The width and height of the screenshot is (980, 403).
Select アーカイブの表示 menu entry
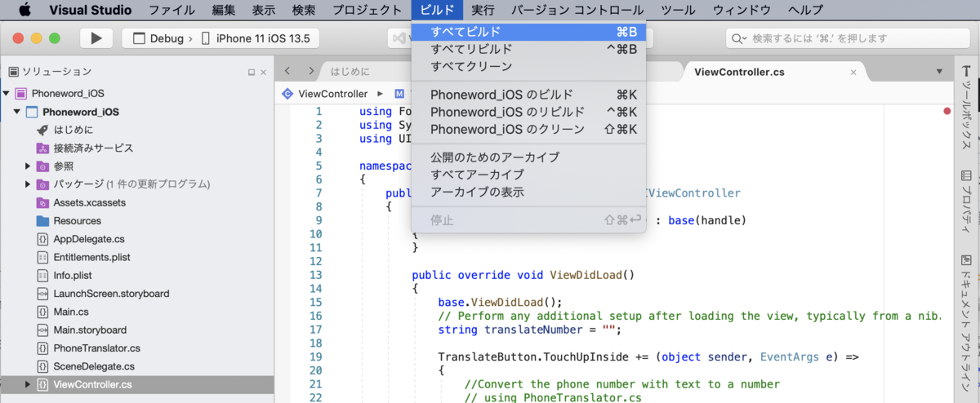[529, 192]
